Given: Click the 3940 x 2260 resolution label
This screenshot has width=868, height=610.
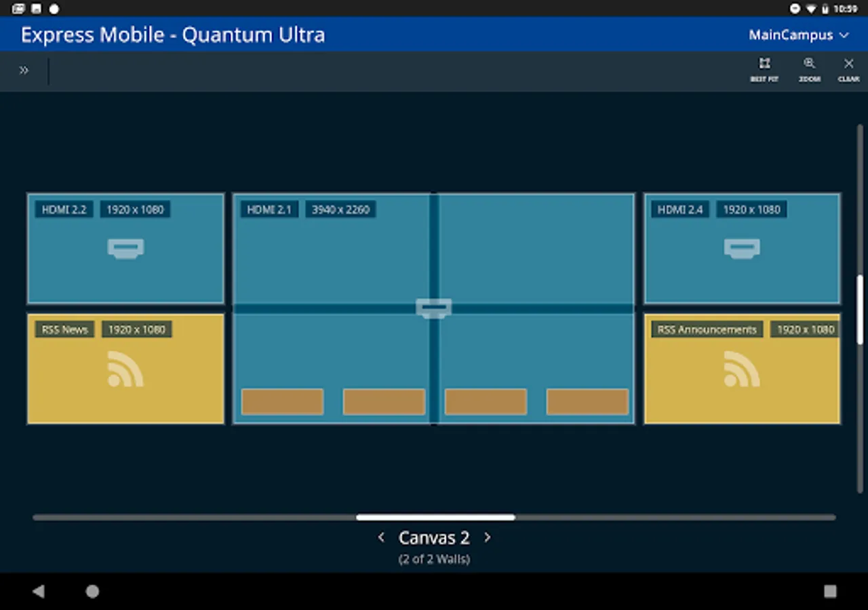Looking at the screenshot, I should pos(340,209).
